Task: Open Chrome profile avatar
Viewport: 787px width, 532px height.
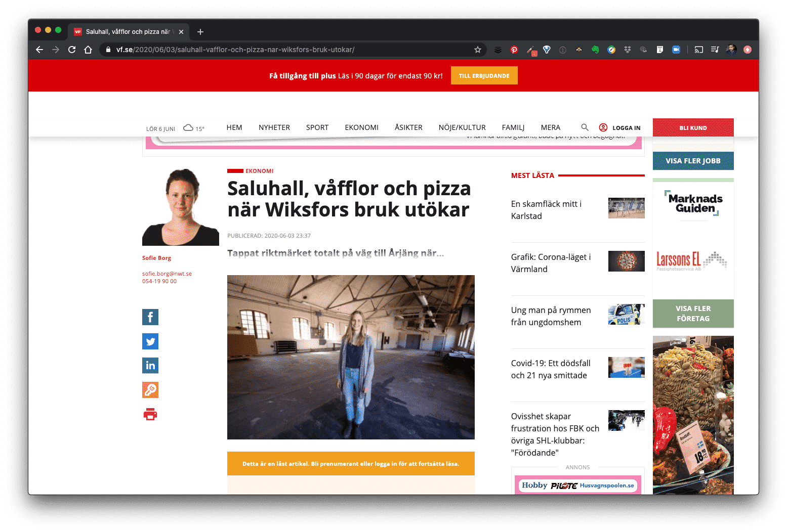Action: 731,50
